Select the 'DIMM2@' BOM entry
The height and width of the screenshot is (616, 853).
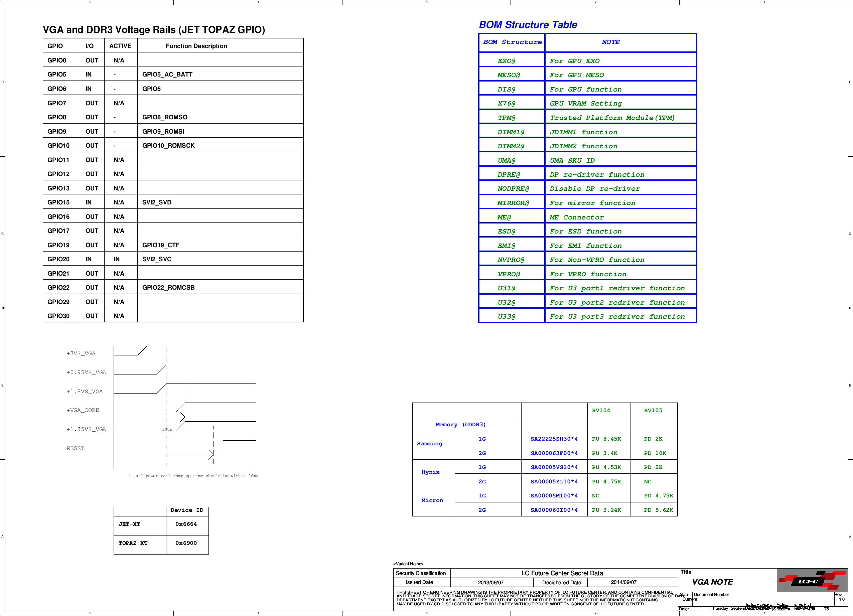click(511, 146)
